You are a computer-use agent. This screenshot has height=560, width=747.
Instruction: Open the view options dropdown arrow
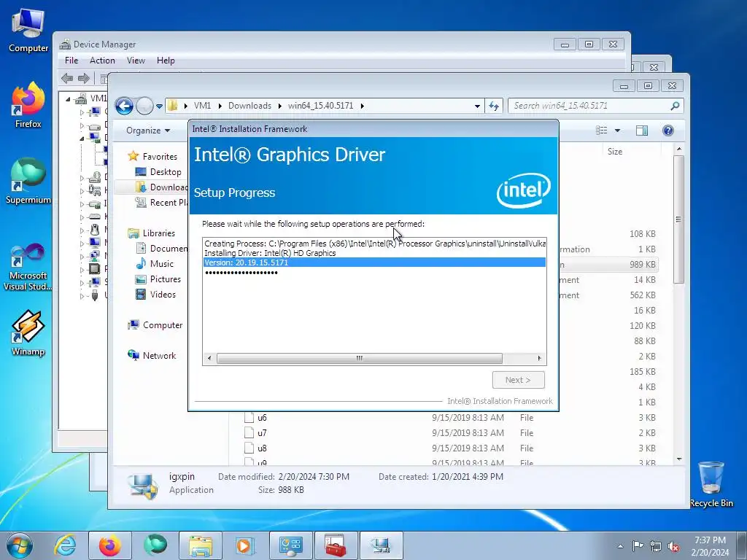(617, 131)
